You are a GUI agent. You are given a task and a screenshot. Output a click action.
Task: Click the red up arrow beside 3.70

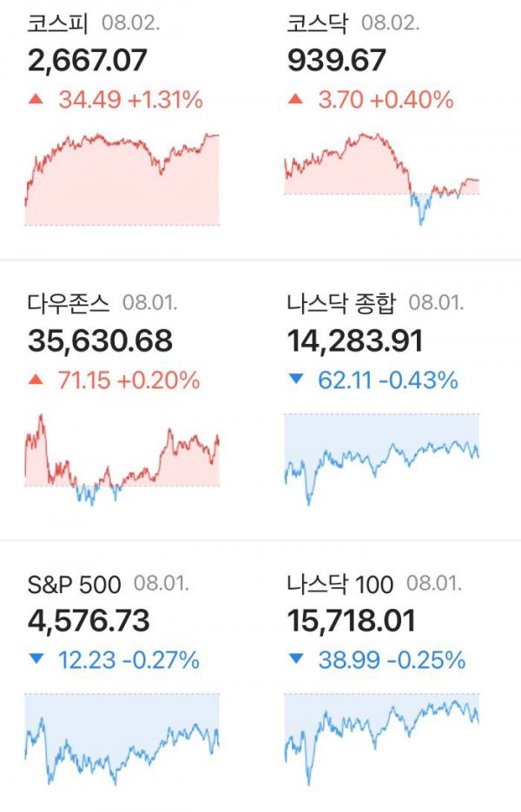295,98
